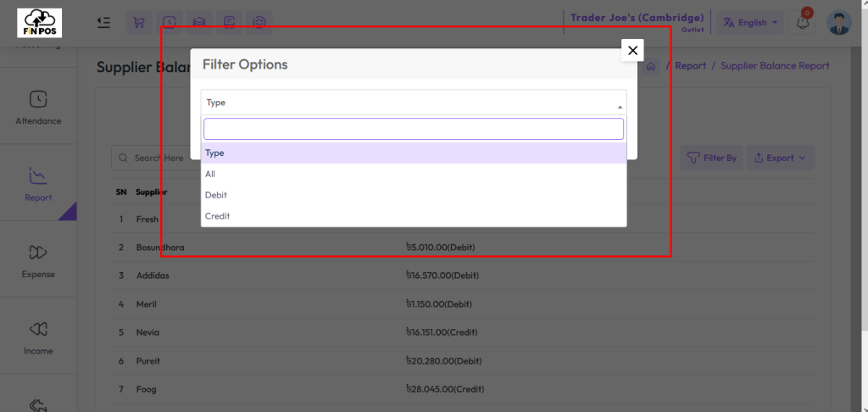The height and width of the screenshot is (412, 868).
Task: Click the Meril supplier name
Action: pos(146,304)
